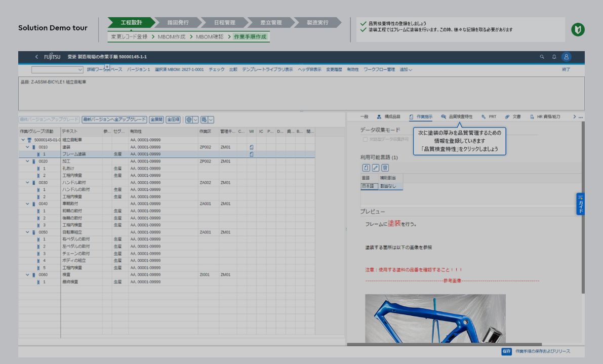Image resolution: width=603 pixels, height=364 pixels.
Task: Click the work instruction icon in row 0010 塗装
Action: [x=252, y=147]
